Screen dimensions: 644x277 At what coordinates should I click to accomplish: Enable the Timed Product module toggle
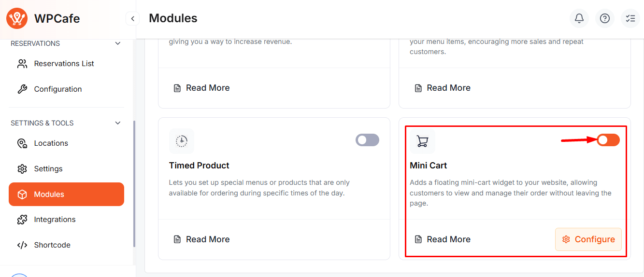click(x=367, y=140)
